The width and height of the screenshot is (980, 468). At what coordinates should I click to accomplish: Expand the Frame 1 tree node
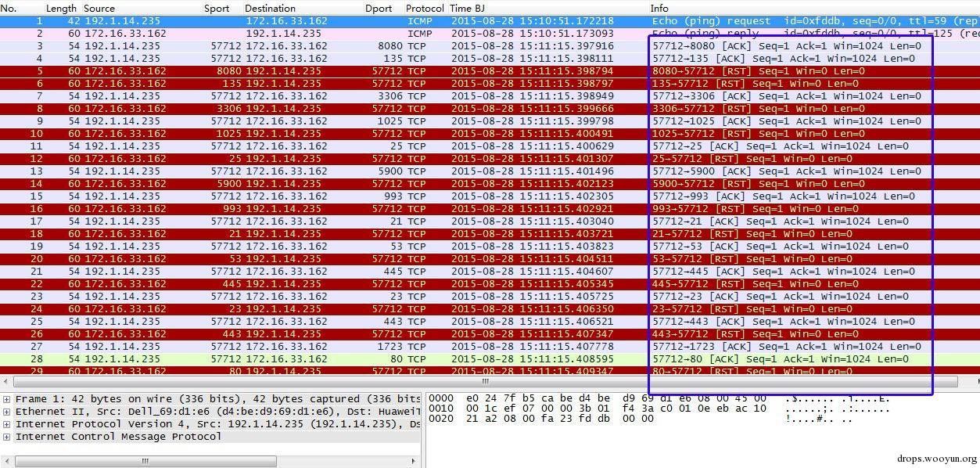(x=6, y=399)
